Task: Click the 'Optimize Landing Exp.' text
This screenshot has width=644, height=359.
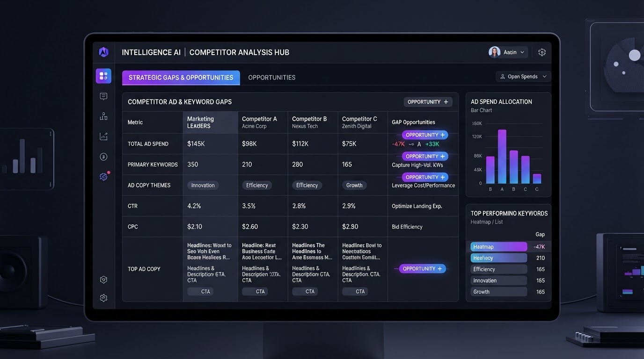Action: click(x=417, y=206)
